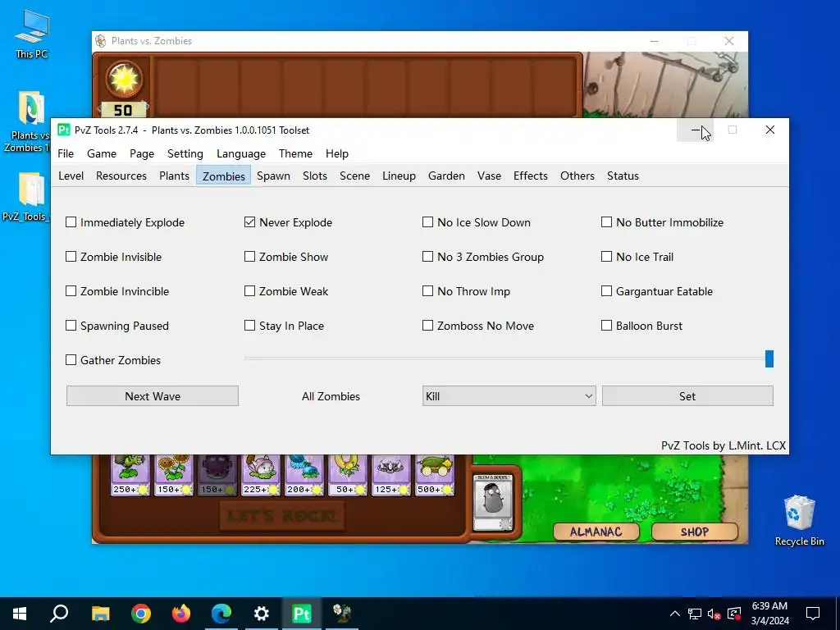
Task: Select the 125 sun seed packet
Action: pyautogui.click(x=391, y=475)
